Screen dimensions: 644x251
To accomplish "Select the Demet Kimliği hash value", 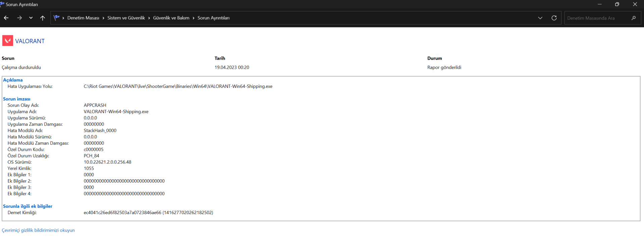I will tap(148, 212).
